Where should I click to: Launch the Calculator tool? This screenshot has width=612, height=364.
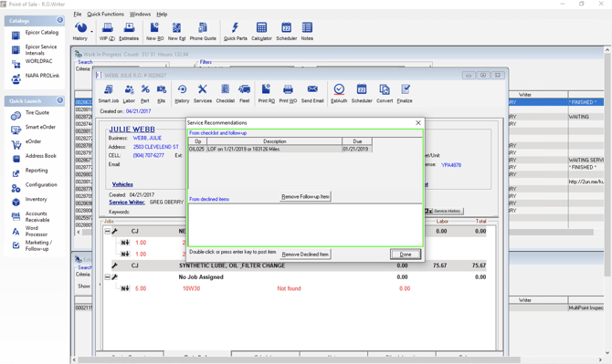point(261,31)
